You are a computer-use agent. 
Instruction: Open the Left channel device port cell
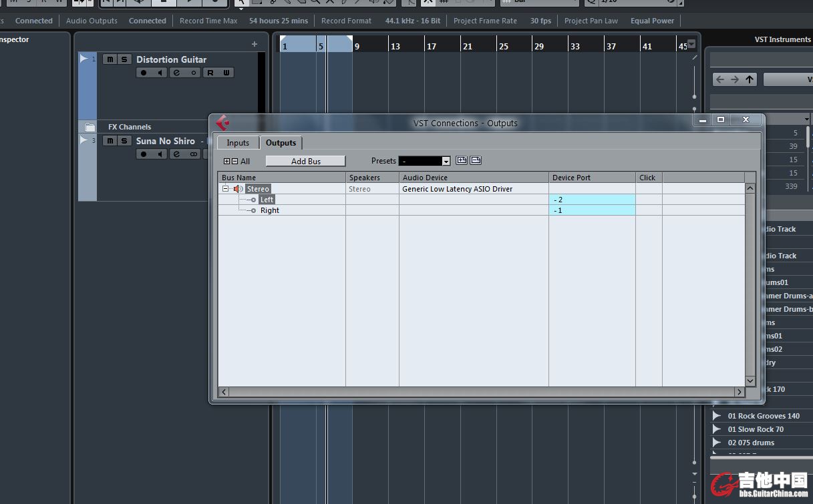(592, 200)
